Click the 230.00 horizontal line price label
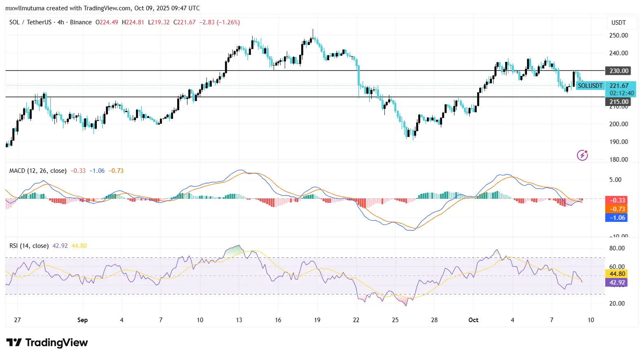The image size is (644, 358). [x=618, y=71]
